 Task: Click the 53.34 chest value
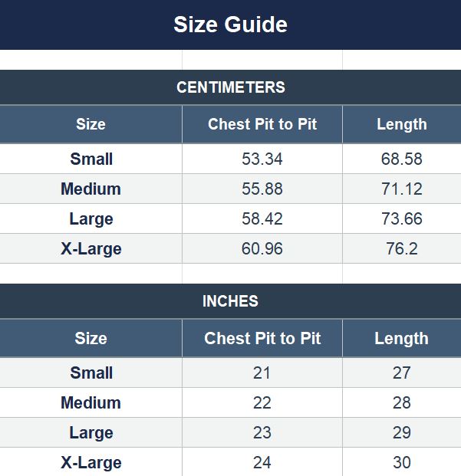point(262,159)
